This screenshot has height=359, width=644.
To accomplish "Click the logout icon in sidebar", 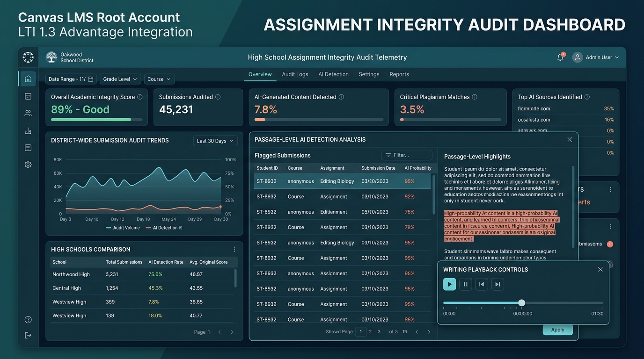I will [x=28, y=335].
